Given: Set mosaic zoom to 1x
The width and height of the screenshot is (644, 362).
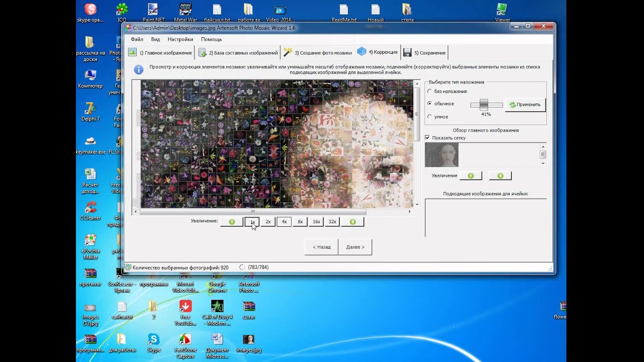Looking at the screenshot, I should 252,222.
